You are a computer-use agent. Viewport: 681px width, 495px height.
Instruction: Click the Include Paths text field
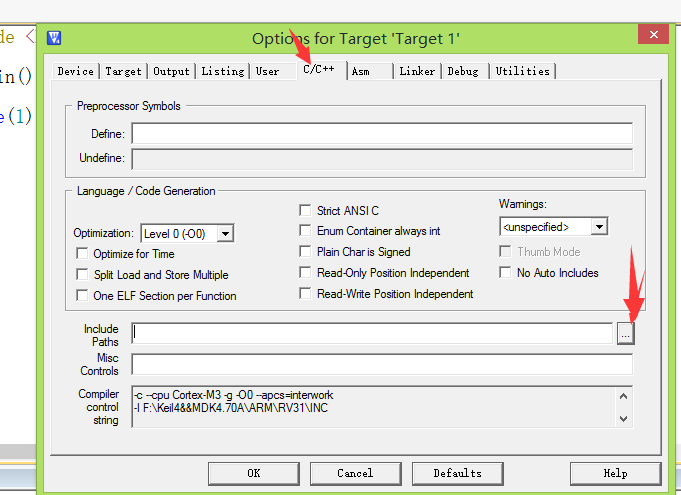(372, 333)
